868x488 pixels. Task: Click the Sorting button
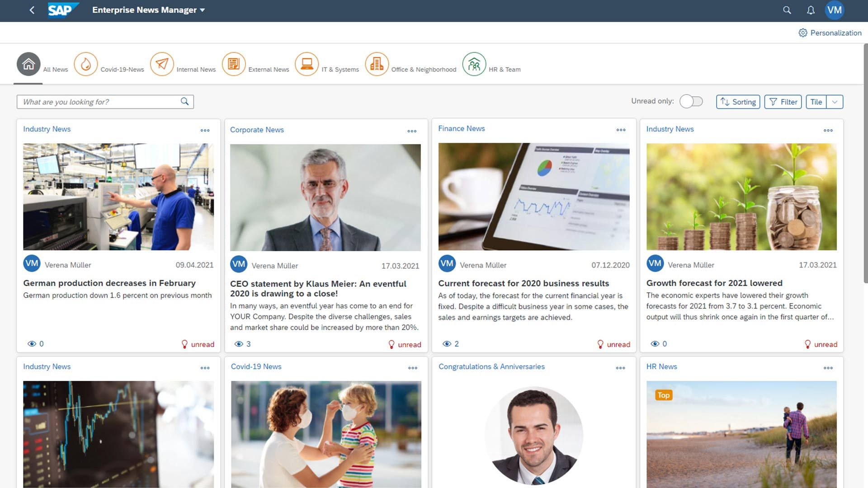tap(738, 102)
